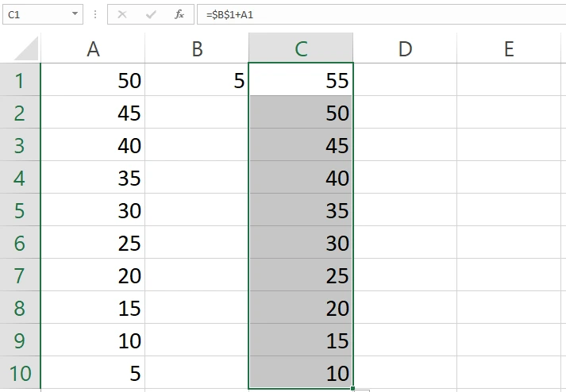Image resolution: width=566 pixels, height=392 pixels.
Task: Select row 4 header
Action: click(20, 177)
